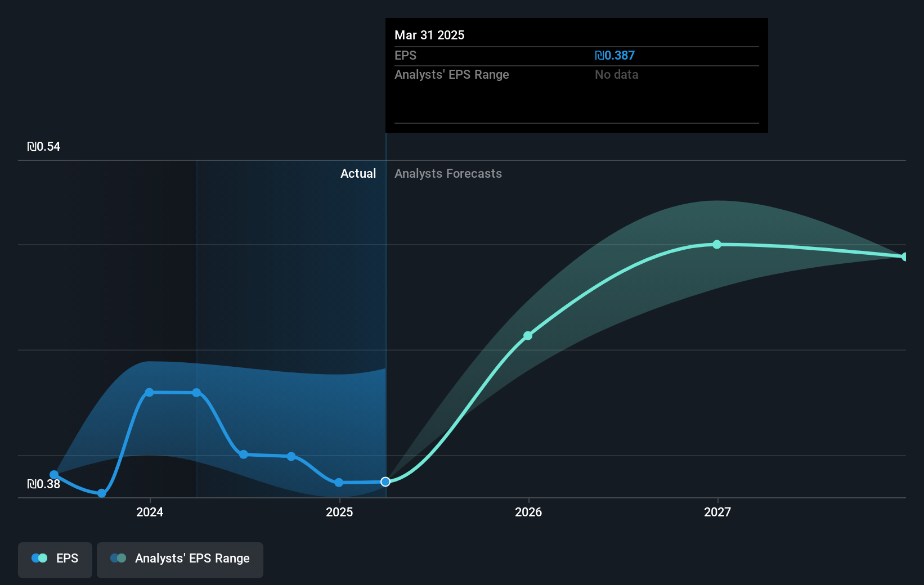Viewport: 924px width, 585px height.
Task: Click the 2026 forecast EPS data point
Action: (x=528, y=336)
